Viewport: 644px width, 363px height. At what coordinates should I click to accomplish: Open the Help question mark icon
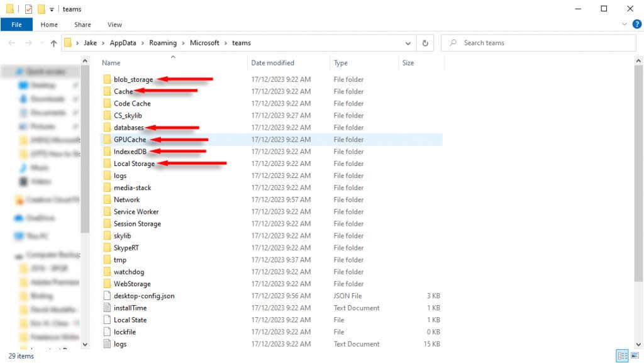pos(636,25)
